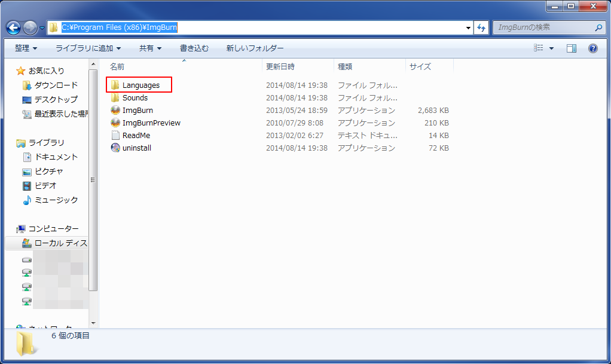Viewport: 611px width, 364px height.
Task: Select the uninstall application icon
Action: point(115,148)
